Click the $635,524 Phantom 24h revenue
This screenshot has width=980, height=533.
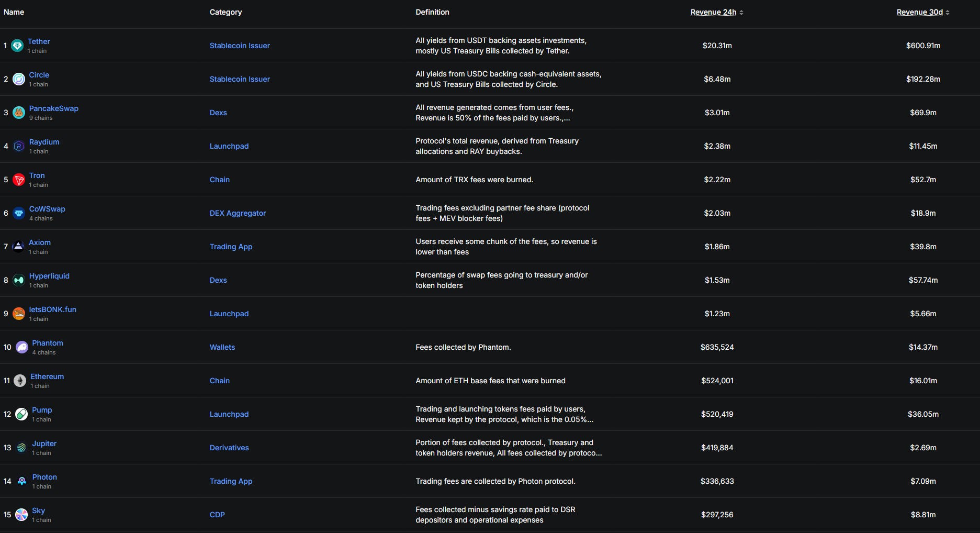717,347
